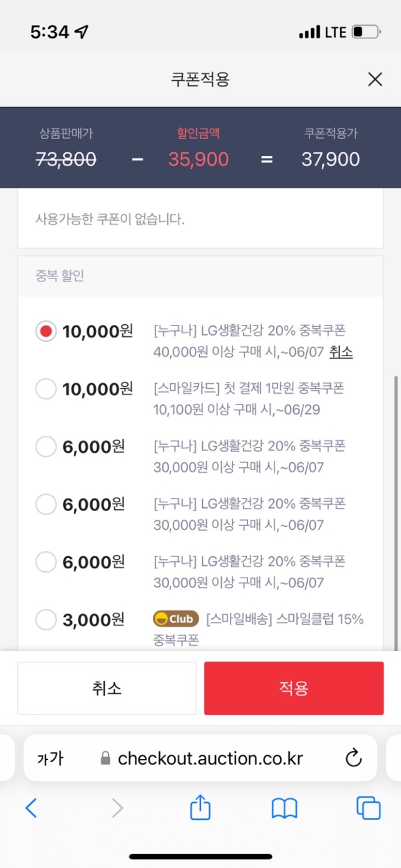Close the 쿠폰적용 dialog with X icon
This screenshot has width=401, height=868.
click(375, 80)
